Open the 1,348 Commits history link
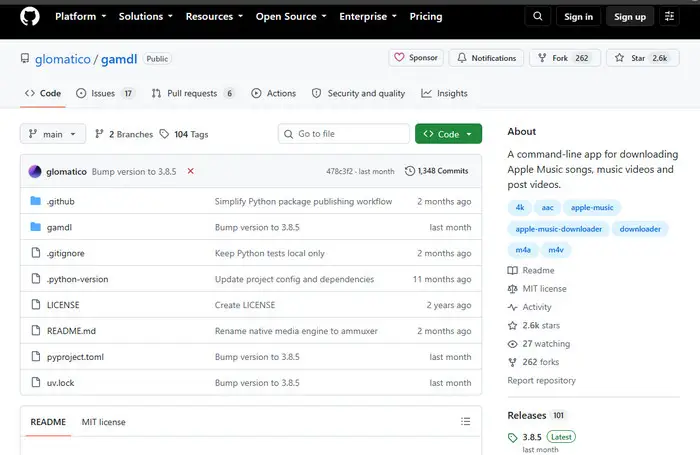The height and width of the screenshot is (455, 700). tap(437, 171)
